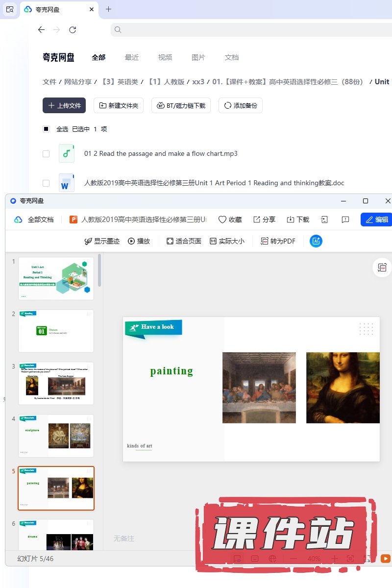The height and width of the screenshot is (588, 392).
Task: Start slideshow with 播放 button
Action: click(139, 241)
